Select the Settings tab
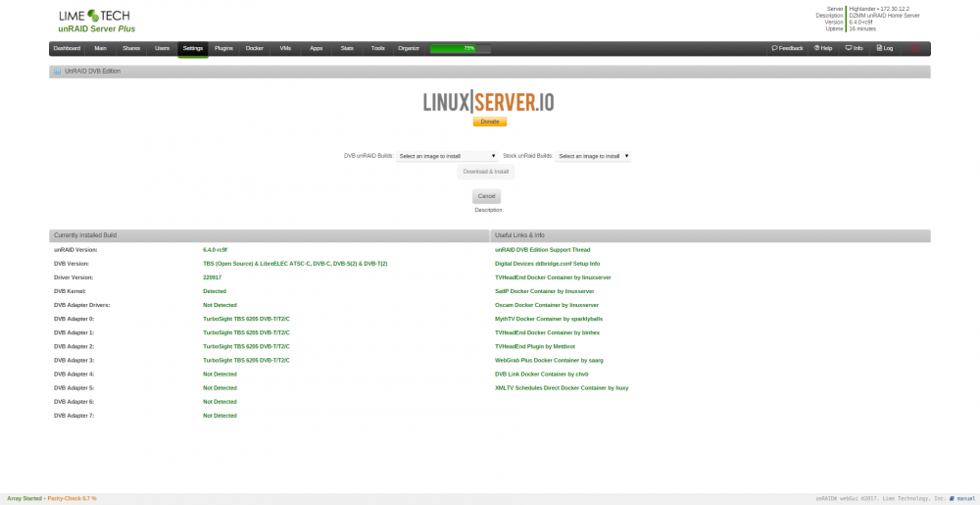 [192, 48]
